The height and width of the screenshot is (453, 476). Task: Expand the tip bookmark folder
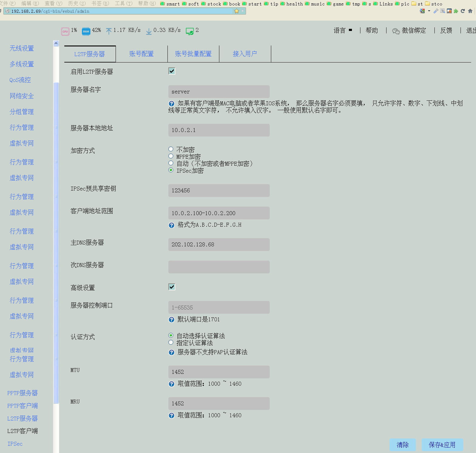pos(271,4)
